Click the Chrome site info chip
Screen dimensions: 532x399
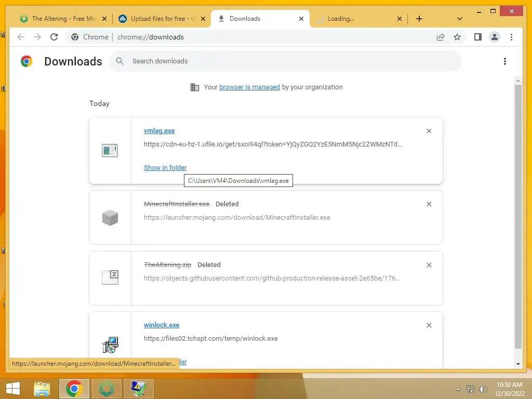coord(90,37)
